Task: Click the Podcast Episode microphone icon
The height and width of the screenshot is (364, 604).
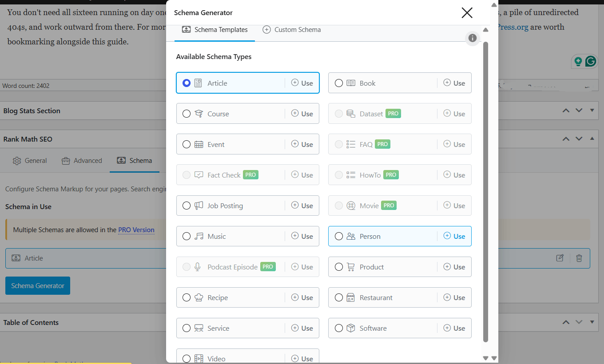Action: pos(199,267)
